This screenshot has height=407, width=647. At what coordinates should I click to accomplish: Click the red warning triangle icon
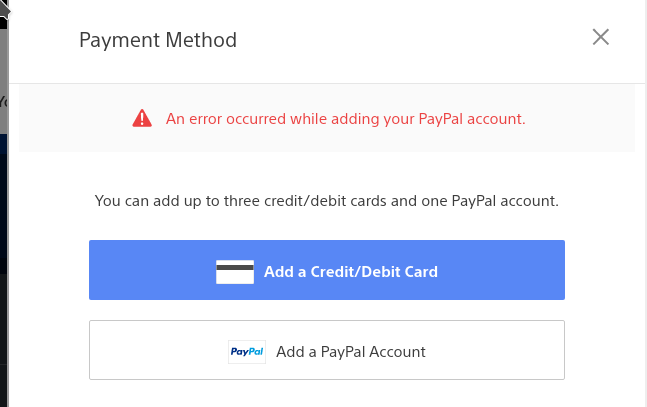[142, 119]
